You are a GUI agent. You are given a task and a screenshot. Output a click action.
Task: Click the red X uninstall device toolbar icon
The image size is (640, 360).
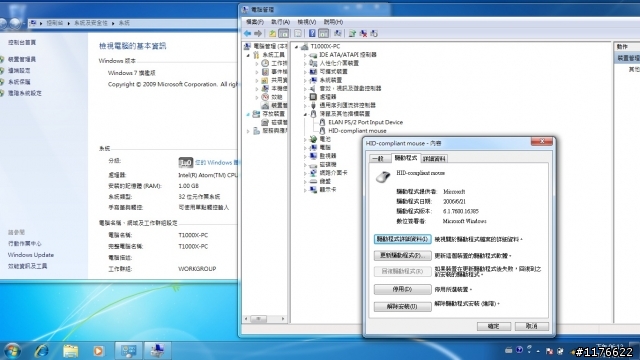pos(363,33)
